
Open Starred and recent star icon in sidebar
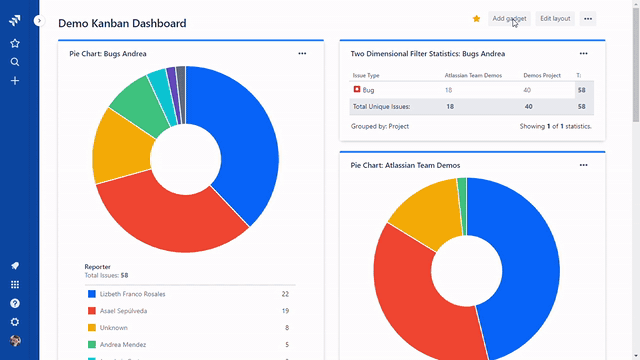click(x=15, y=43)
